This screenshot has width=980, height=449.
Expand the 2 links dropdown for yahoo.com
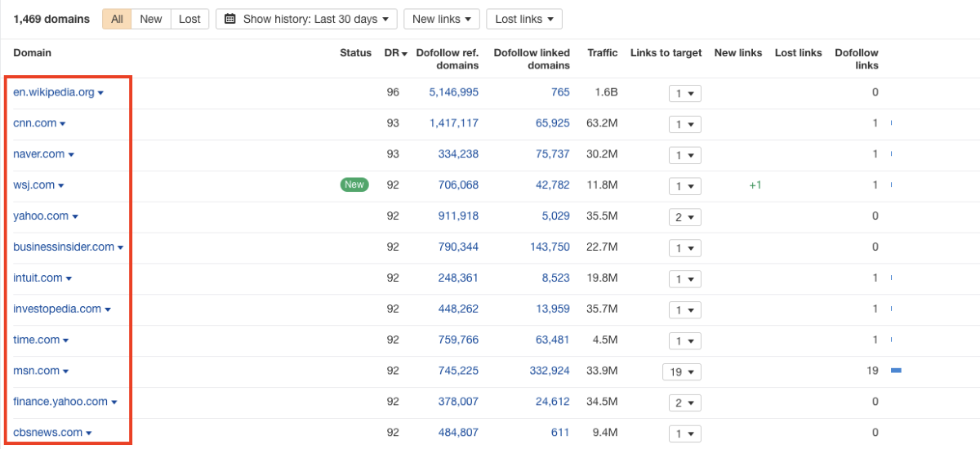[x=684, y=217]
